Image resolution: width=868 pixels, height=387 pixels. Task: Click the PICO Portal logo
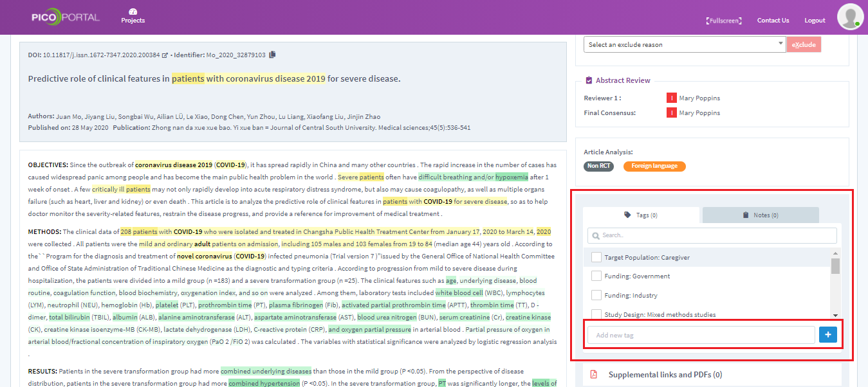coord(66,17)
